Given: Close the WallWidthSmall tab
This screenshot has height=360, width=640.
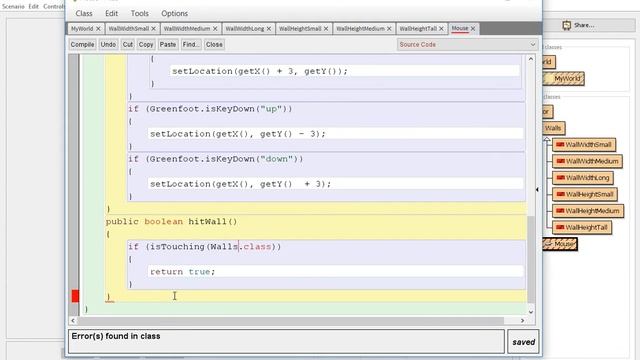Looking at the screenshot, I should tap(153, 29).
